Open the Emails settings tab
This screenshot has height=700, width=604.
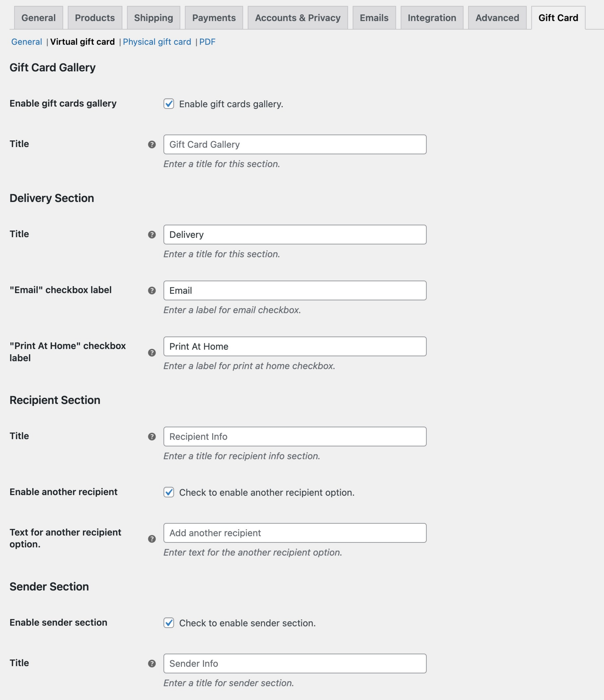(374, 18)
